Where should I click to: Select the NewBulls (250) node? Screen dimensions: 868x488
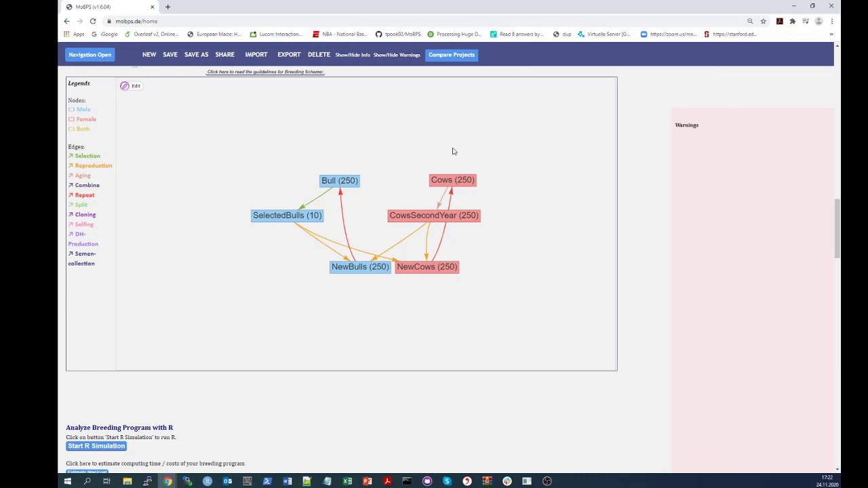360,267
